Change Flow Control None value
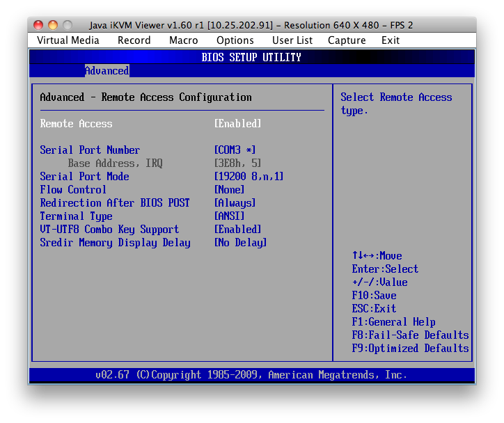Viewport: 504px width, 423px height. pos(229,190)
